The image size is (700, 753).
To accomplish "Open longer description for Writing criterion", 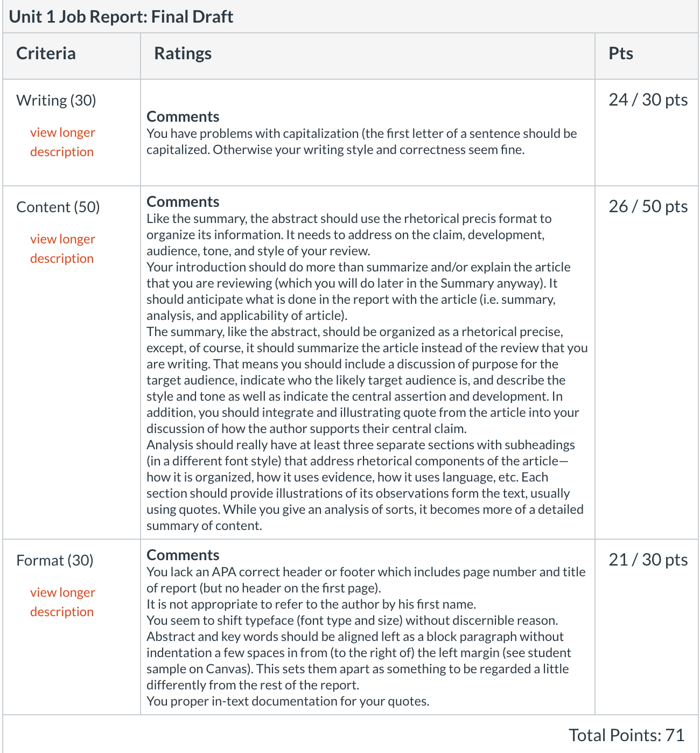I will point(62,142).
